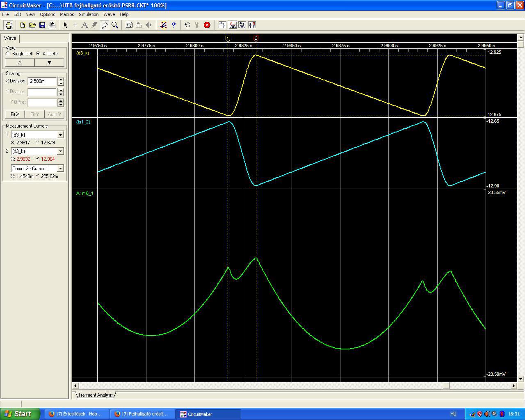Screen dimensions: 525x420
Task: Open a circuit file via folder icon
Action: pyautogui.click(x=32, y=25)
